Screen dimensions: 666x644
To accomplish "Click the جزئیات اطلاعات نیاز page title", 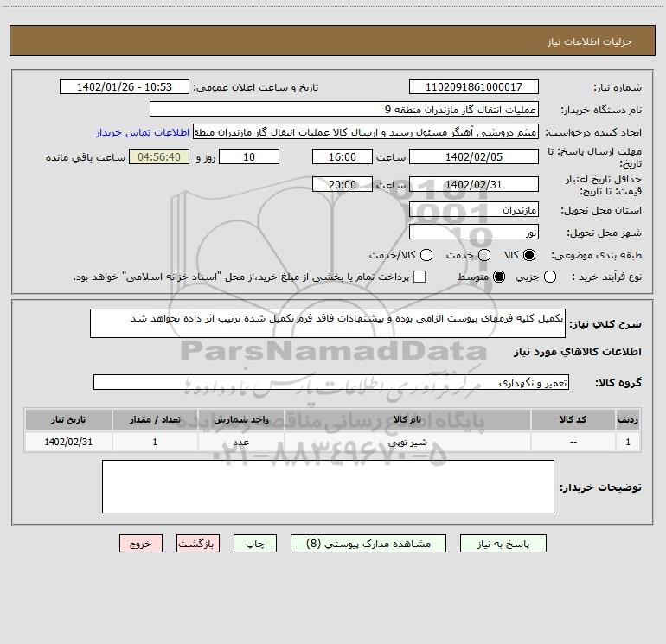I will [x=590, y=41].
